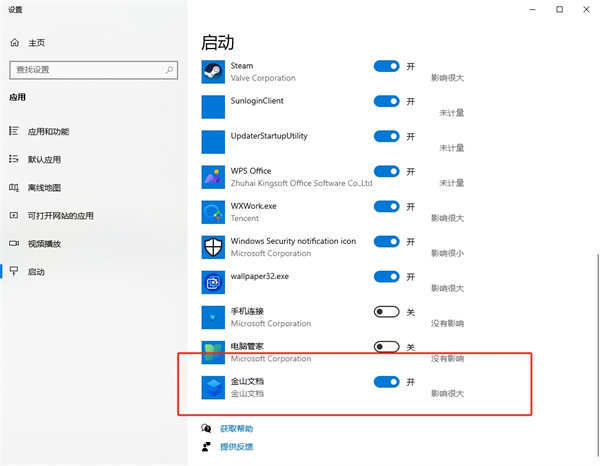The image size is (600, 466).
Task: Click the Steam app icon
Action: (214, 71)
